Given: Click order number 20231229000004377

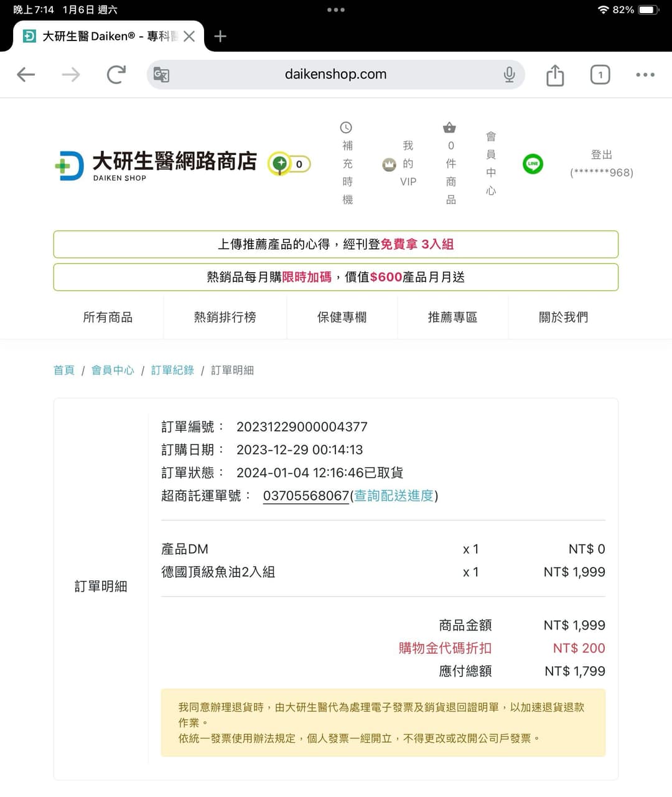Looking at the screenshot, I should (302, 427).
